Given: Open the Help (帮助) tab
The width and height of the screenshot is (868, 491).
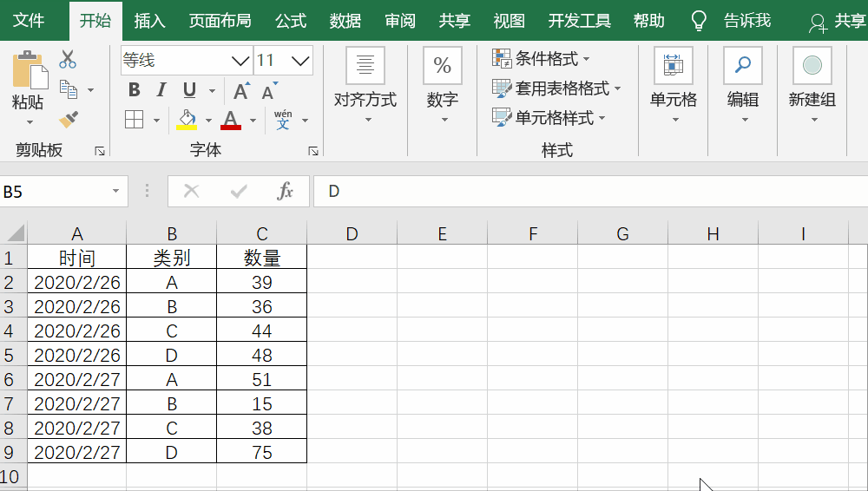Looking at the screenshot, I should pos(648,21).
